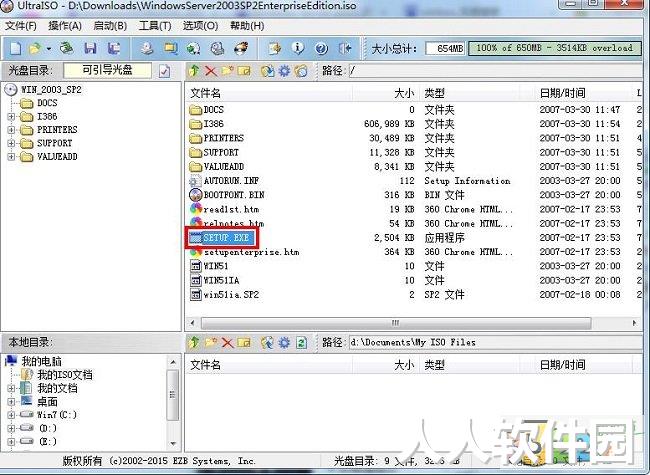Image resolution: width=650 pixels, height=475 pixels.
Task: Expand the PRINTERS folder in disc tree
Action: coord(11,130)
